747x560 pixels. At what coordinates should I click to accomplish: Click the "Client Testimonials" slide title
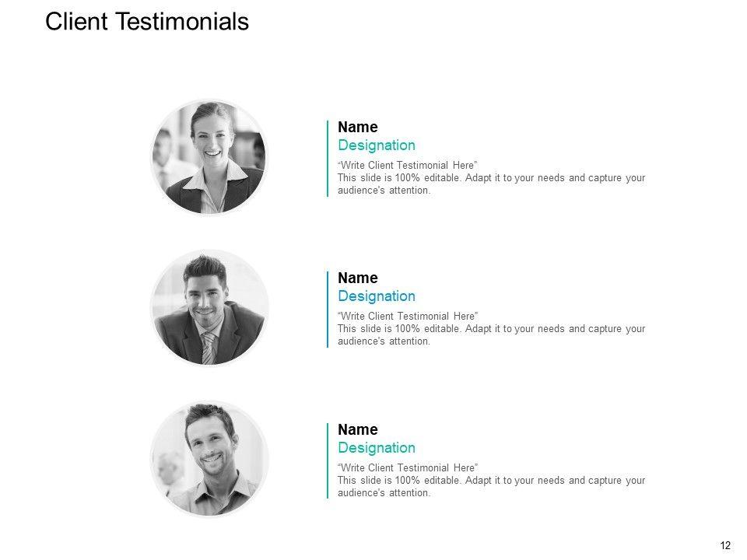click(147, 22)
